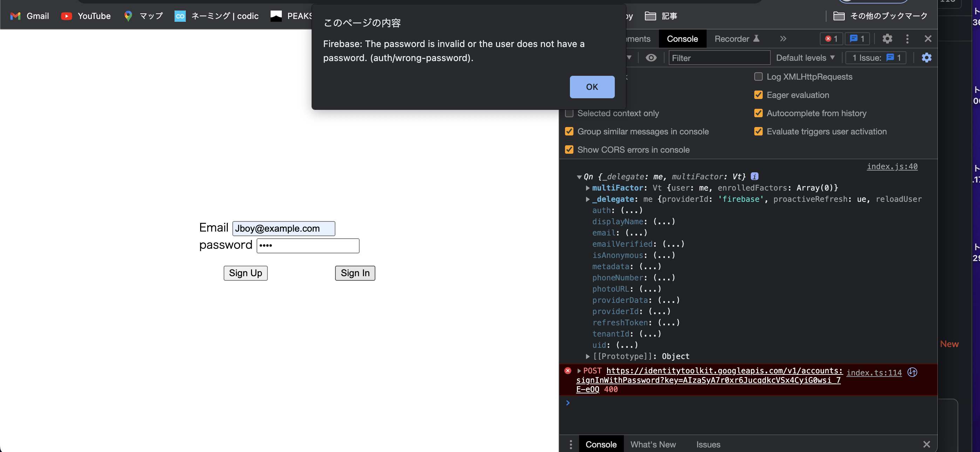
Task: Create a live expression using the eye icon
Action: (651, 58)
